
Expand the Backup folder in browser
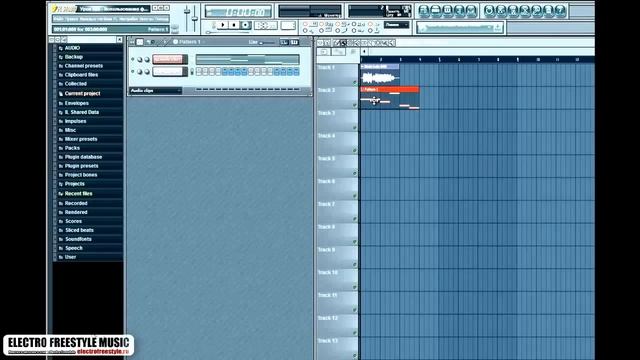tap(73, 57)
